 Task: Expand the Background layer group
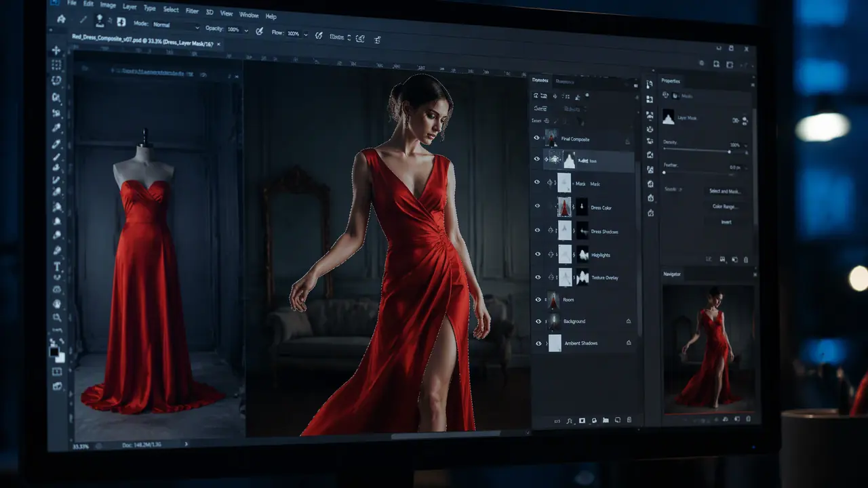tap(546, 321)
